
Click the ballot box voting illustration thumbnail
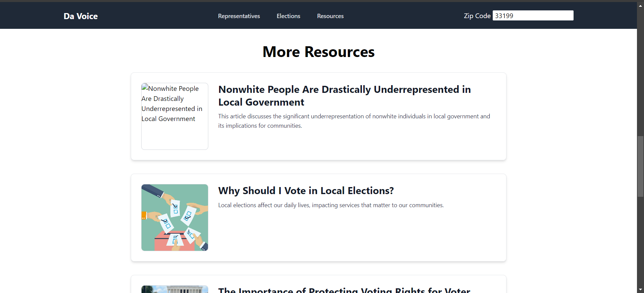click(x=175, y=218)
